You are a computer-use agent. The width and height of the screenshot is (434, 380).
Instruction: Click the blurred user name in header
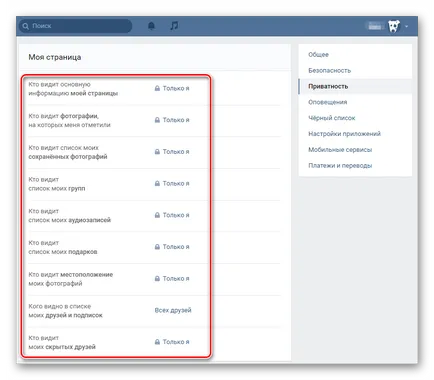coord(375,26)
